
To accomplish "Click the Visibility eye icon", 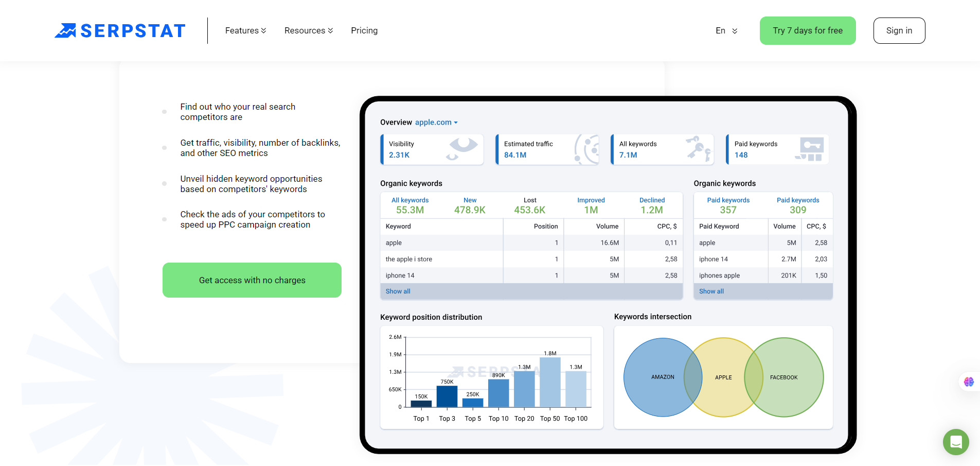I will (462, 148).
